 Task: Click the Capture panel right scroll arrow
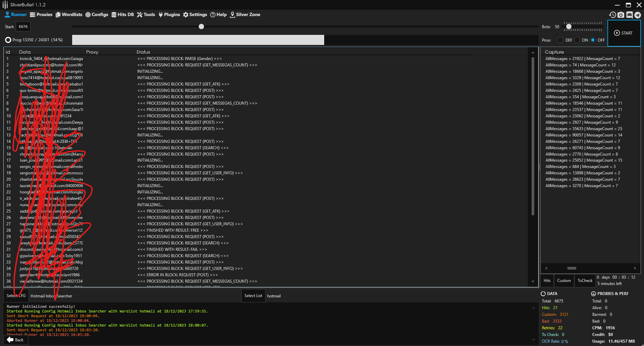[635, 268]
